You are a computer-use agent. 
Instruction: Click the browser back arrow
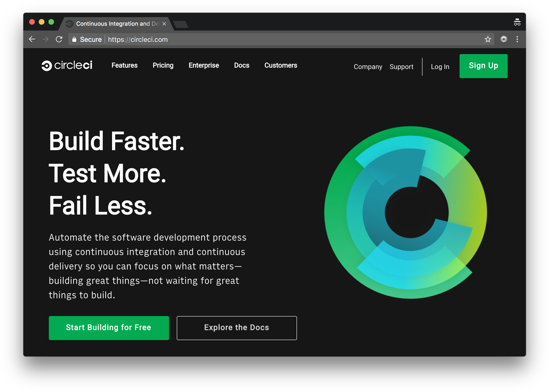[x=32, y=39]
